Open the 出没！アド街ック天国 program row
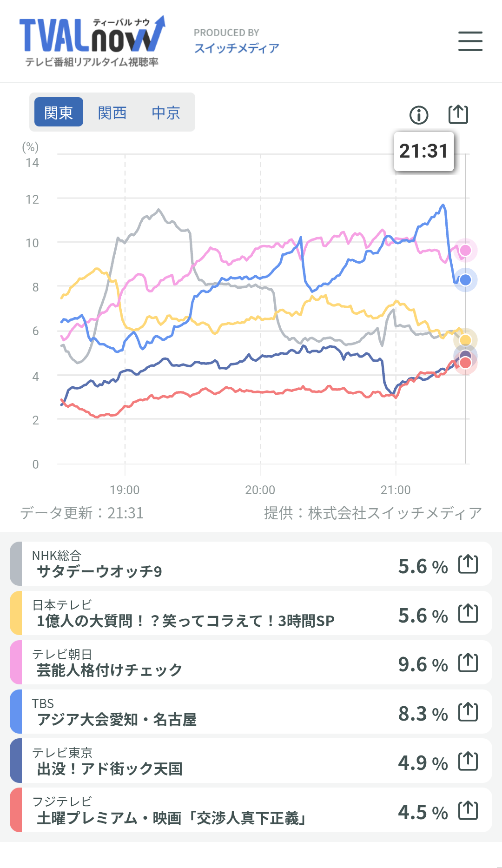 [251, 761]
